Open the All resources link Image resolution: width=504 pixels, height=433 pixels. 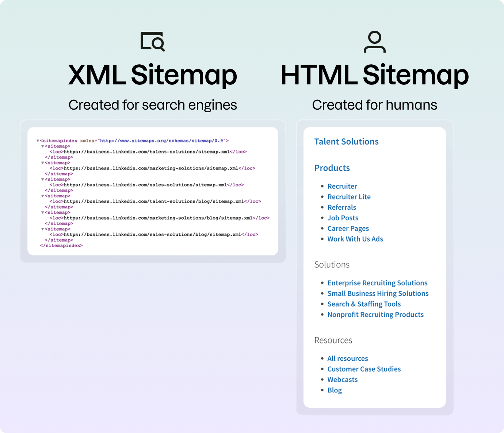click(x=348, y=358)
